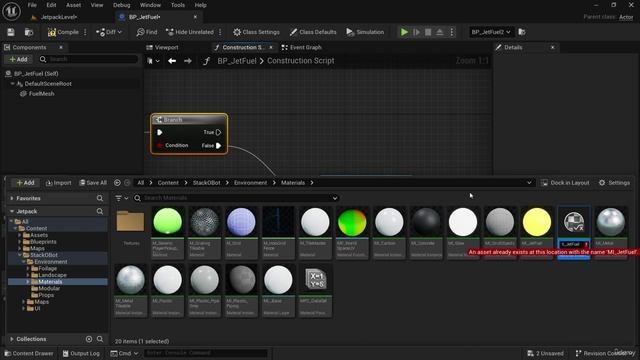The height and width of the screenshot is (360, 640).
Task: Dock Content Browser in layout
Action: tap(565, 183)
